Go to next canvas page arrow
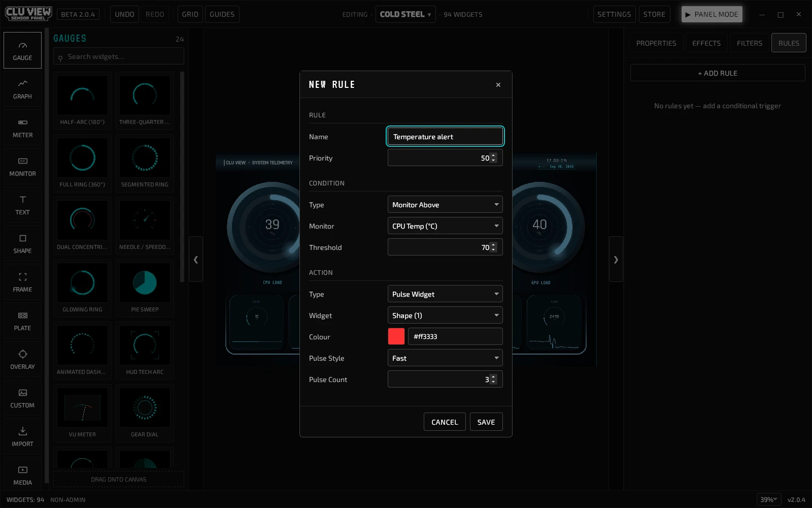The width and height of the screenshot is (812, 508). [616, 259]
